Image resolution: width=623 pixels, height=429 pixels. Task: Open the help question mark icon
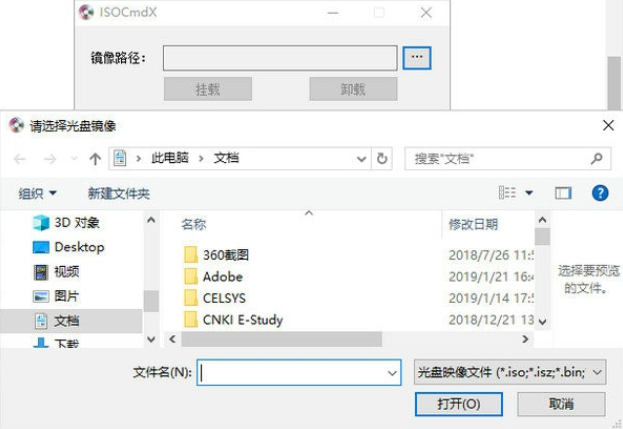click(600, 193)
